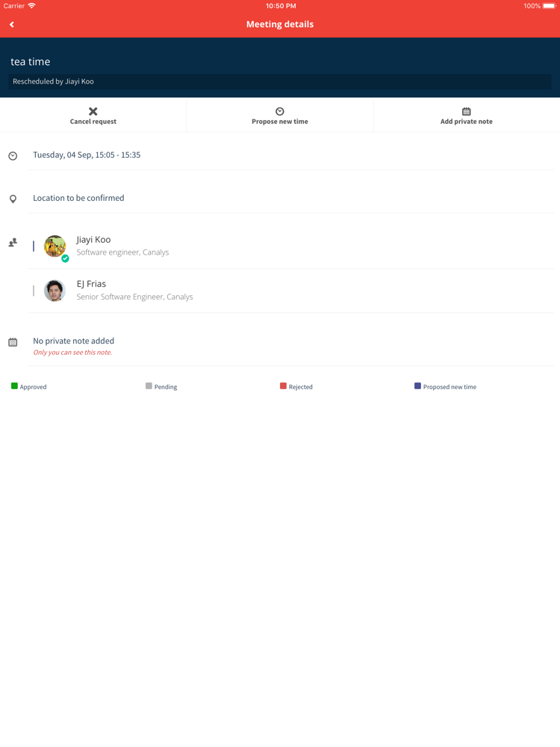Click the battery indicator in status bar

[x=550, y=6]
